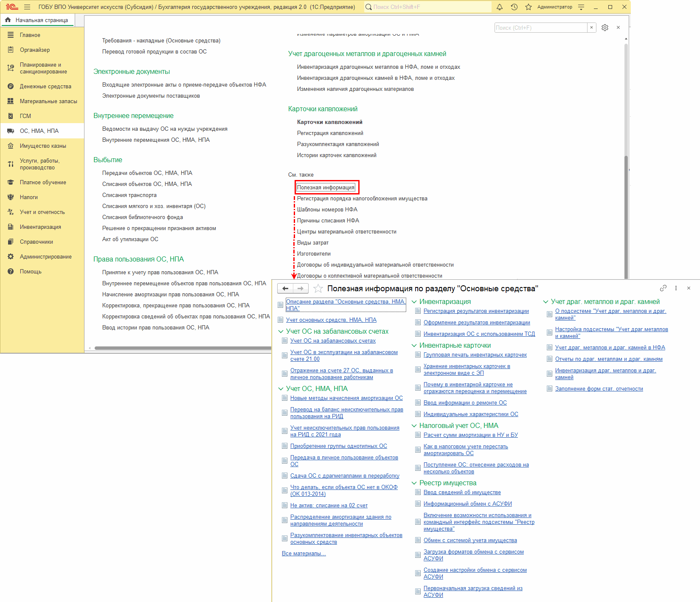Select Администрирование in the left sidebar
700x602 pixels.
pos(45,257)
